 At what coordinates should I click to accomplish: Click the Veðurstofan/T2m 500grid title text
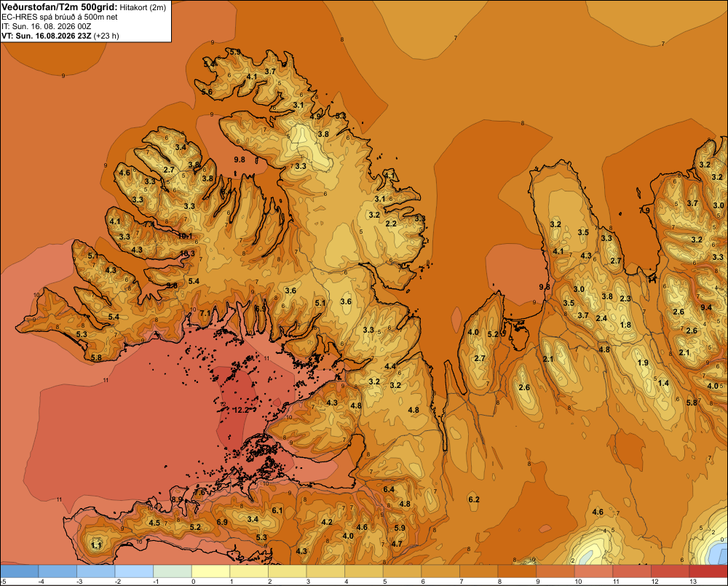tap(60, 7)
